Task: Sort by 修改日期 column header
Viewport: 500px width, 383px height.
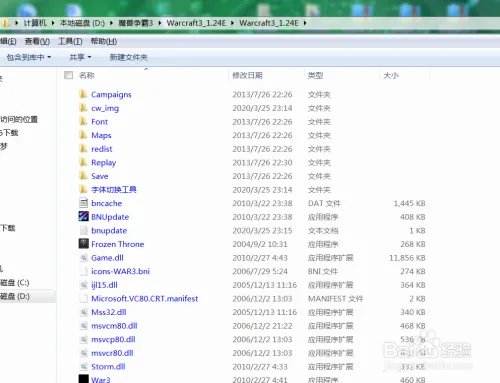Action: (x=247, y=75)
